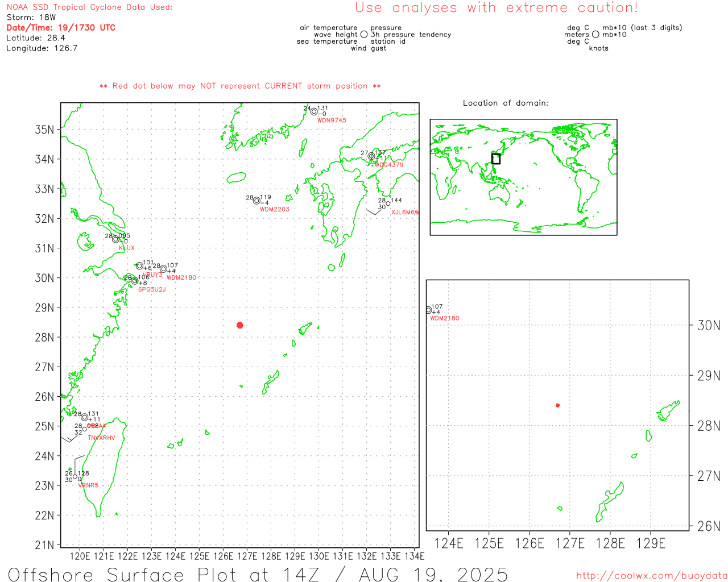Image resolution: width=728 pixels, height=582 pixels.
Task: Click the legend circle beside 'wave height'
Action: [364, 34]
